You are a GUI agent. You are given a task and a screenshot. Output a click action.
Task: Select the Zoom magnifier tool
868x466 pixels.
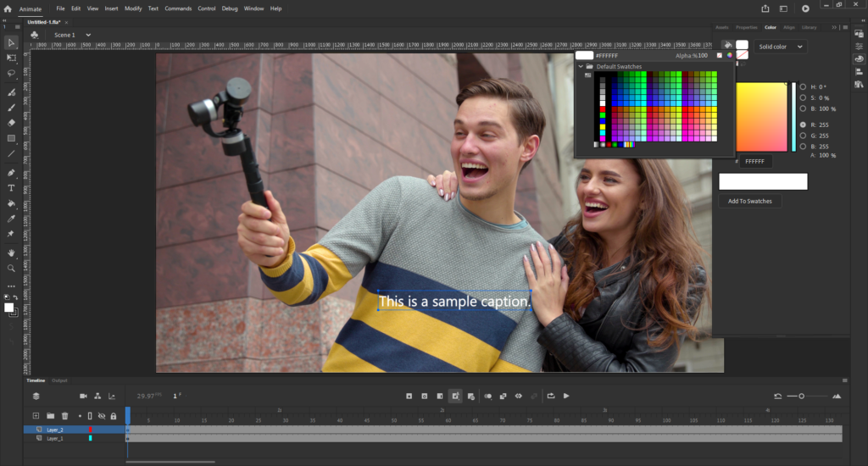tap(11, 268)
